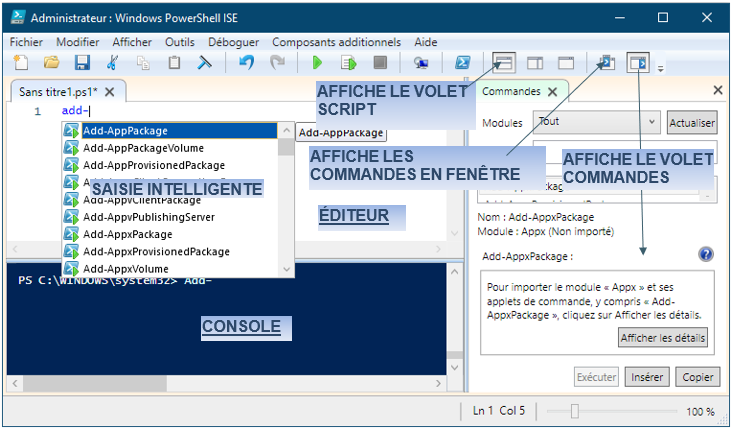Image resolution: width=735 pixels, height=429 pixels.
Task: Click the 100 % zoom level text
Action: [700, 412]
